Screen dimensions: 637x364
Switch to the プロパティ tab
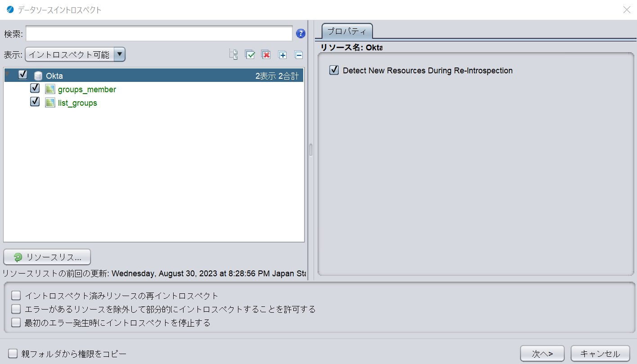click(x=347, y=31)
